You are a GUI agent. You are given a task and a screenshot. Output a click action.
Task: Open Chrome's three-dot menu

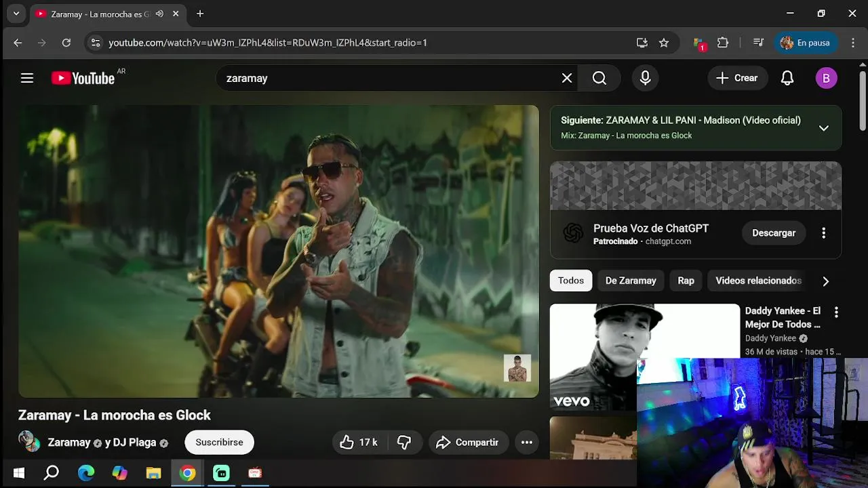click(853, 43)
